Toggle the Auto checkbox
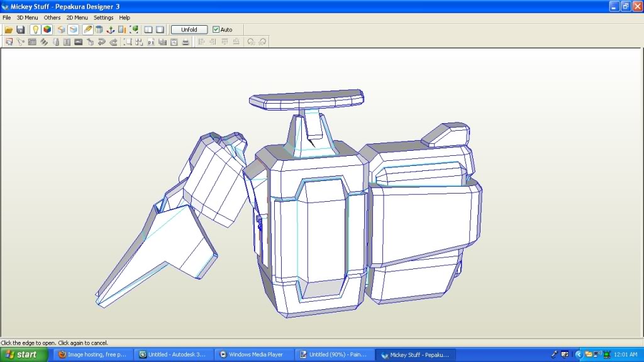Image resolution: width=644 pixels, height=362 pixels. [x=216, y=30]
